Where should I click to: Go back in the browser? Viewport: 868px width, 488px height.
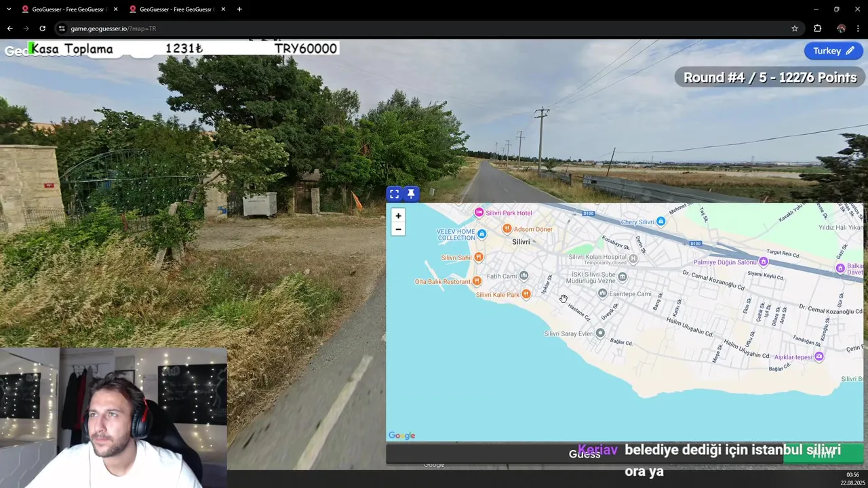coord(9,28)
